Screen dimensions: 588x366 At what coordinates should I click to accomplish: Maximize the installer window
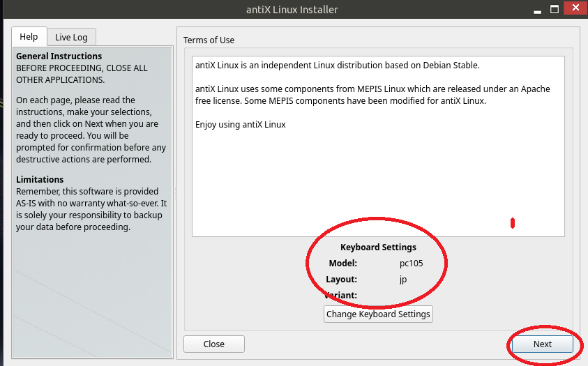tap(554, 9)
